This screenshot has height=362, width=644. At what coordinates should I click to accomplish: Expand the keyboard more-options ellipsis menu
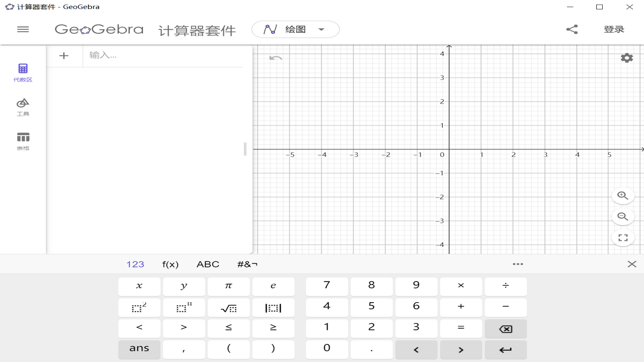click(518, 264)
